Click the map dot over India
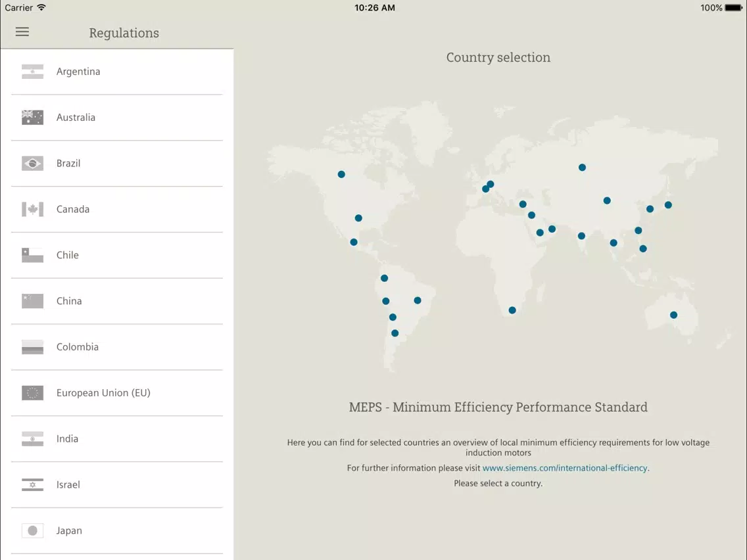Screen dimensions: 747x560 (581, 236)
